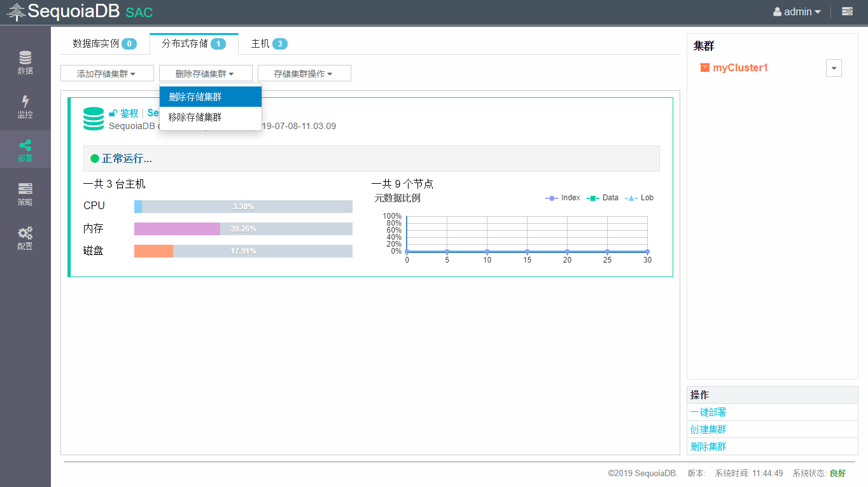This screenshot has width=868, height=487.
Task: Open the 数据 database sidebar icon
Action: pyautogui.click(x=25, y=57)
